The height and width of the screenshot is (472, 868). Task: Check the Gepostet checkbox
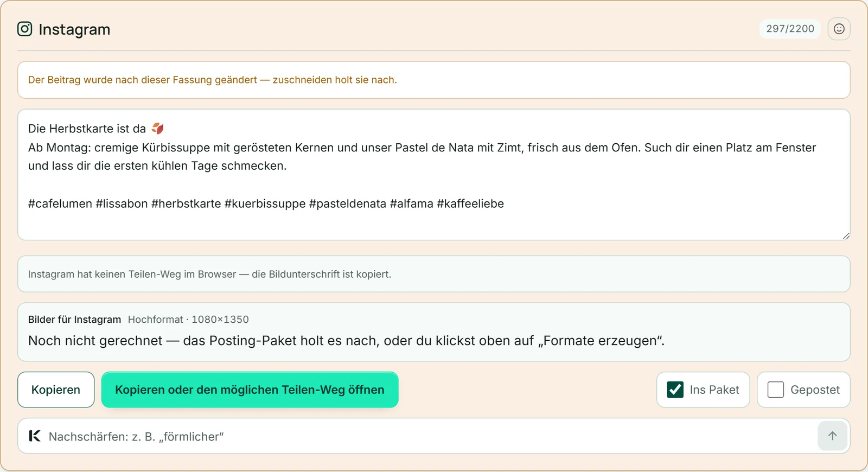(776, 390)
